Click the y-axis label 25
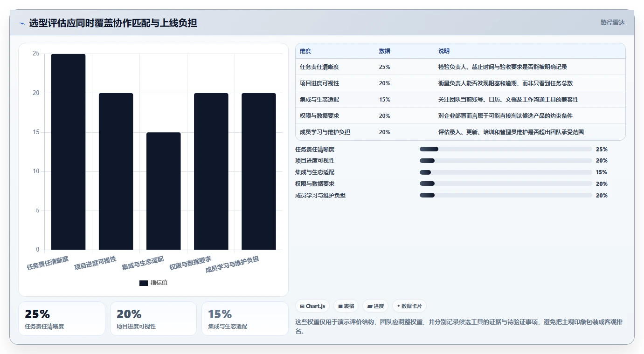 pos(36,54)
